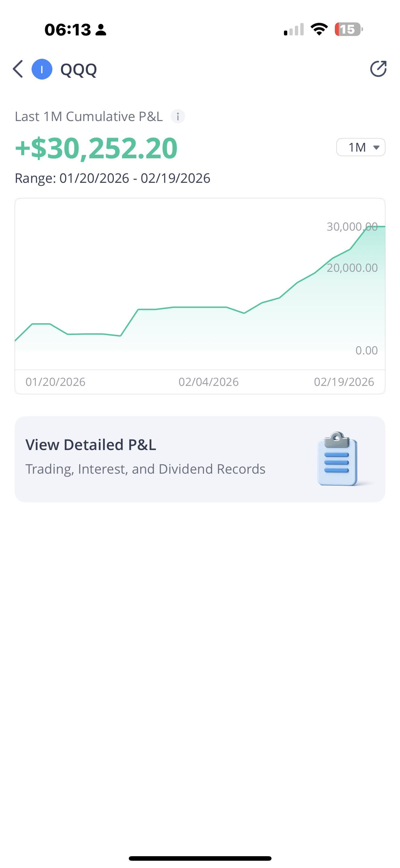
Task: Tap the clipboard records icon
Action: (337, 459)
